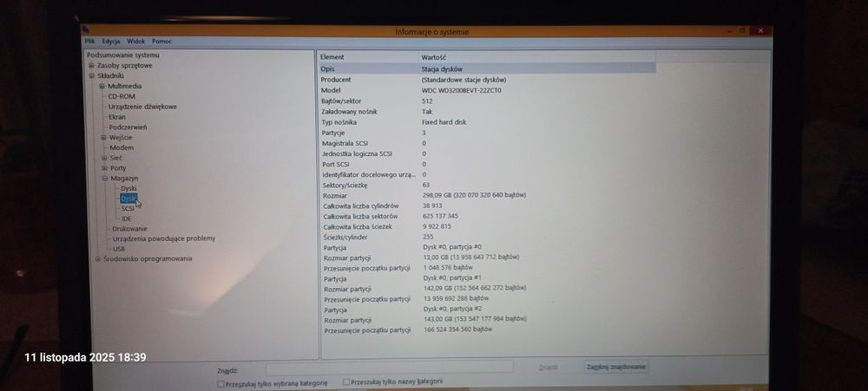
Task: Select Urządzenie dźwiękowe in the tree
Action: tap(142, 107)
